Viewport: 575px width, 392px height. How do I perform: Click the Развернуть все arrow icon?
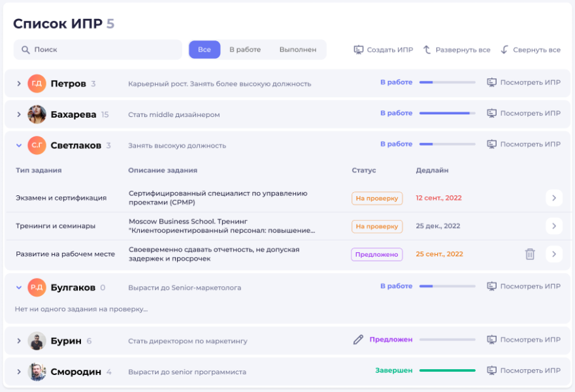[427, 50]
